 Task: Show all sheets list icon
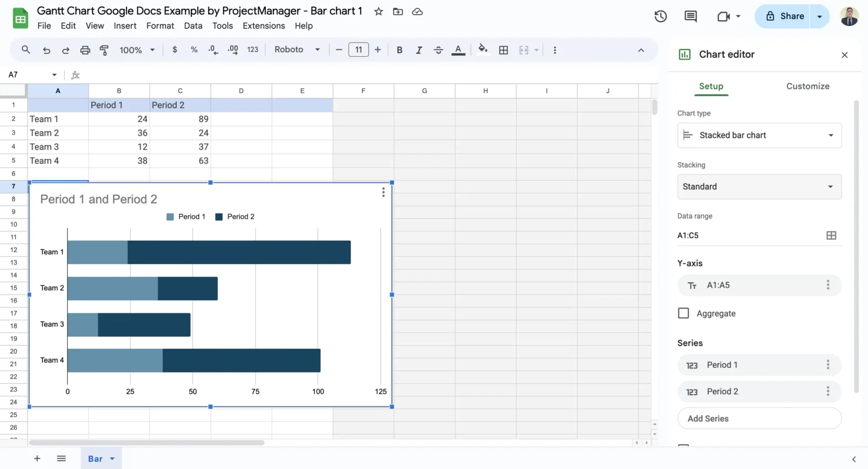click(x=61, y=459)
